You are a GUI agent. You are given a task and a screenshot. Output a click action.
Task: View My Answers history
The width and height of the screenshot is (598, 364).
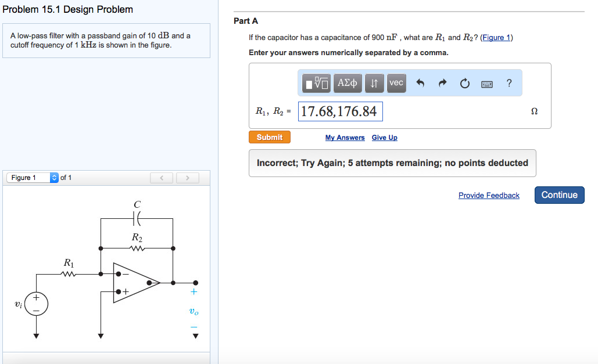tap(345, 137)
